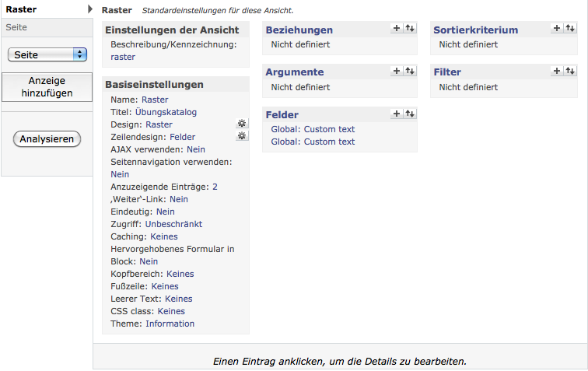
Task: Rearrange the Beziehungen items
Action: [410, 28]
